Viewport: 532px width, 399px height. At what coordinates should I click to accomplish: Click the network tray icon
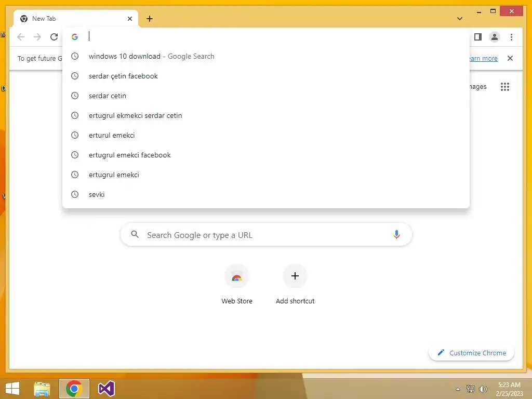470,389
